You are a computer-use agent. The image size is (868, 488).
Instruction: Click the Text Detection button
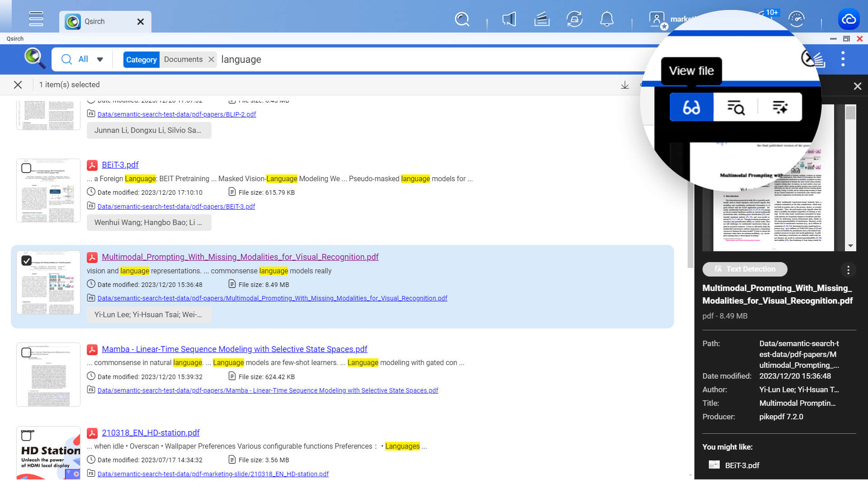(x=745, y=269)
